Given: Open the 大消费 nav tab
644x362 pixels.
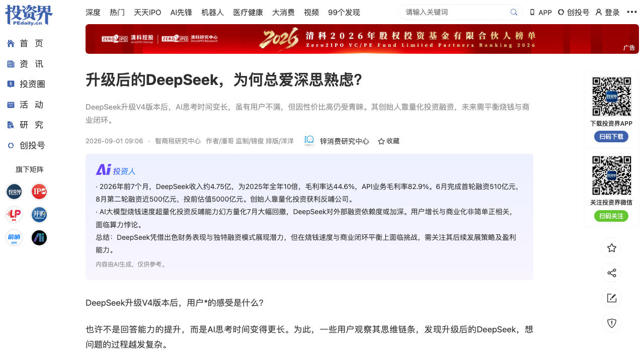Looking at the screenshot, I should [283, 13].
